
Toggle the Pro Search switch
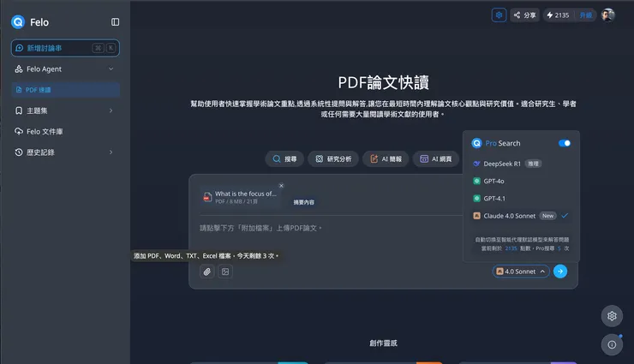point(564,143)
